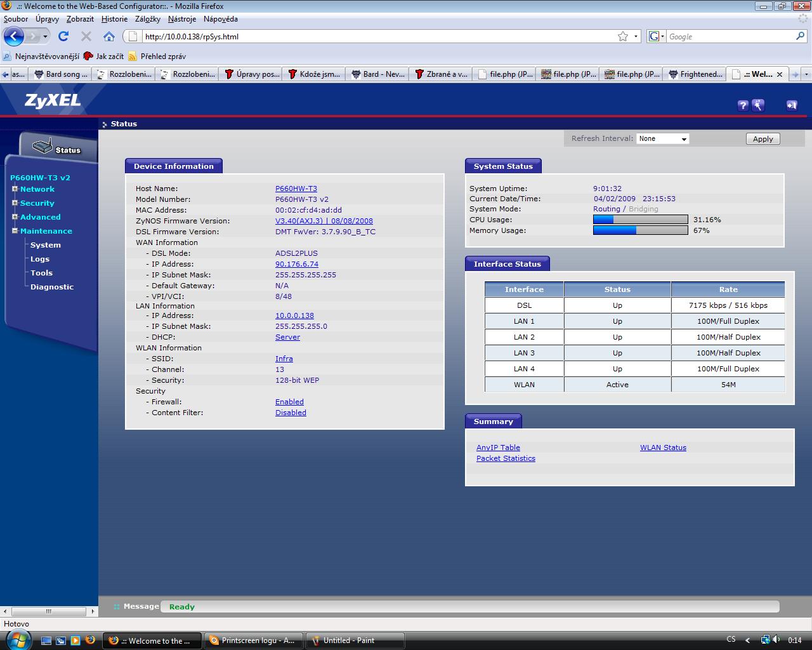Select Diagnostic under Maintenance

click(52, 287)
